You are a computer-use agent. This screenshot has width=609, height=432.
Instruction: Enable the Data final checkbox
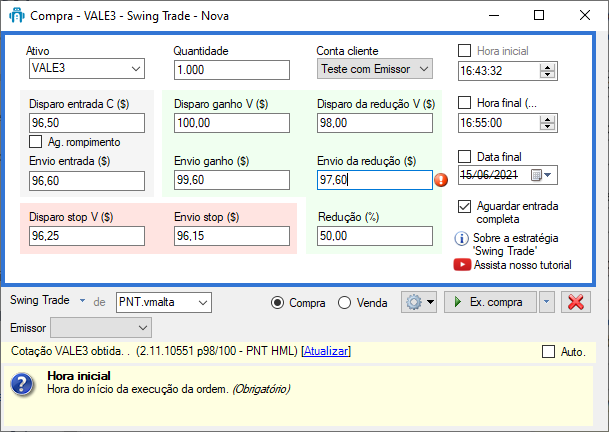click(x=465, y=157)
